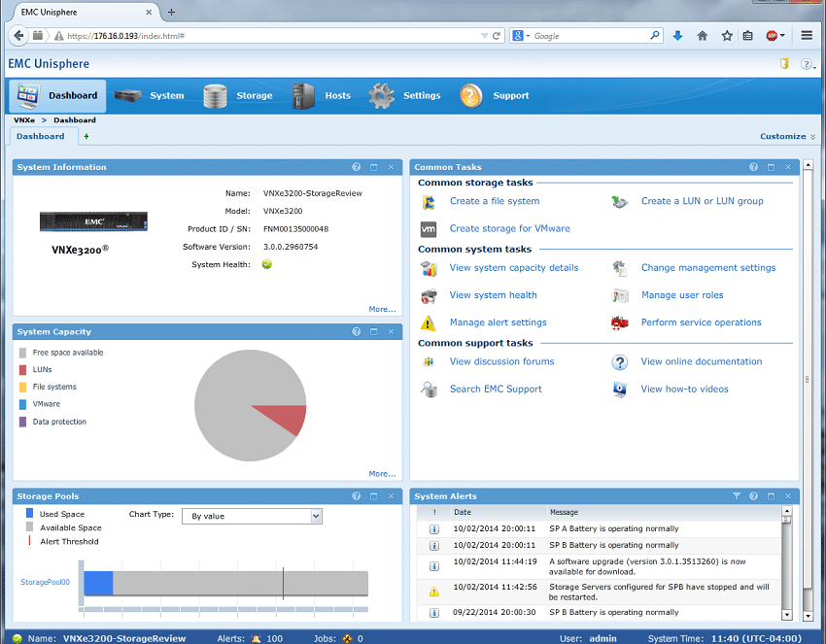Open the Chart Type dropdown
The width and height of the screenshot is (826, 644).
pyautogui.click(x=252, y=516)
